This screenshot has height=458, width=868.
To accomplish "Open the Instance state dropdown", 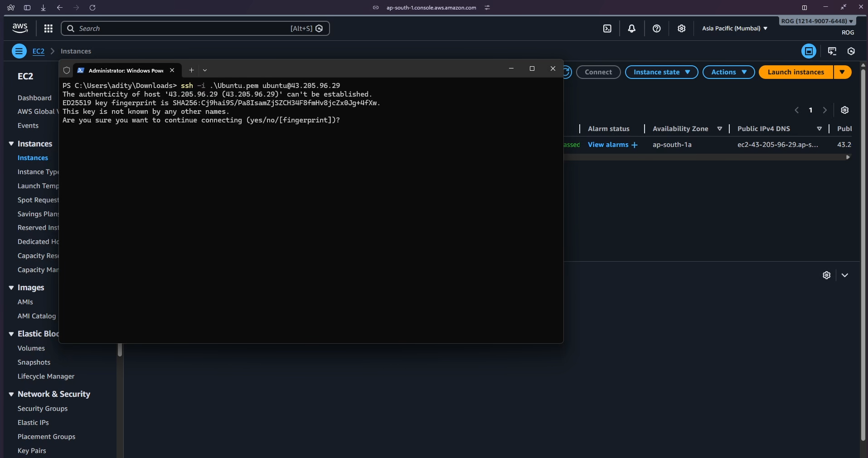I will [x=661, y=72].
